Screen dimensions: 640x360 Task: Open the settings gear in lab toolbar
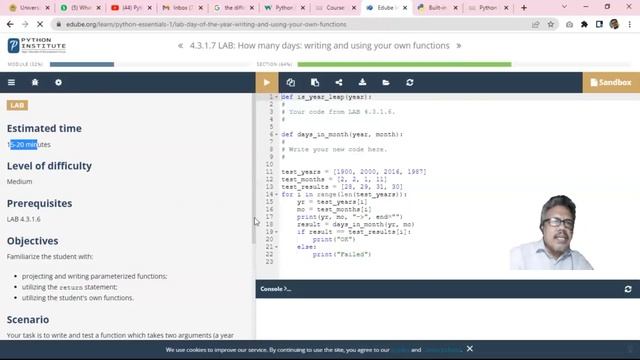point(58,82)
